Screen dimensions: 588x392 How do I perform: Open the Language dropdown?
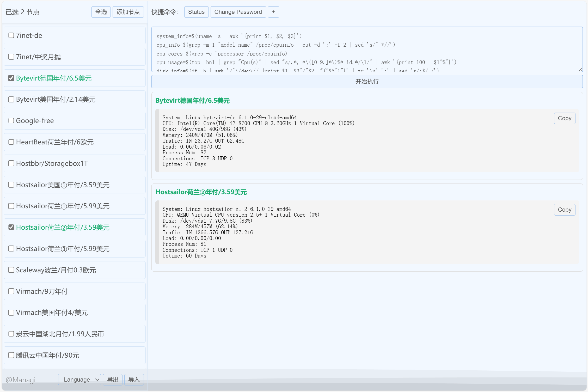[x=79, y=379]
